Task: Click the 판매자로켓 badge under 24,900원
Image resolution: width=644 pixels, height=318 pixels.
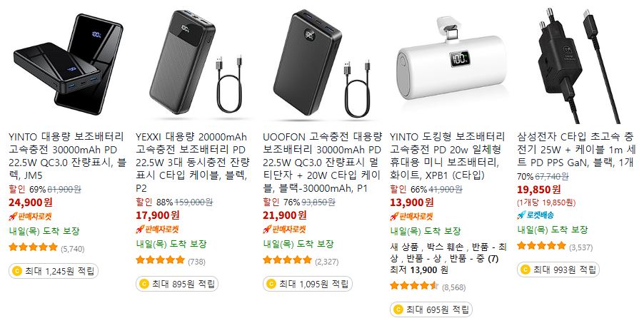Action: click(30, 217)
